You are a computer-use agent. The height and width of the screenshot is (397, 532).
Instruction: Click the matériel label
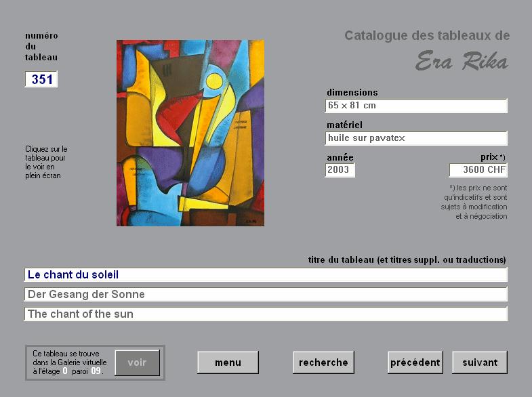pyautogui.click(x=344, y=125)
